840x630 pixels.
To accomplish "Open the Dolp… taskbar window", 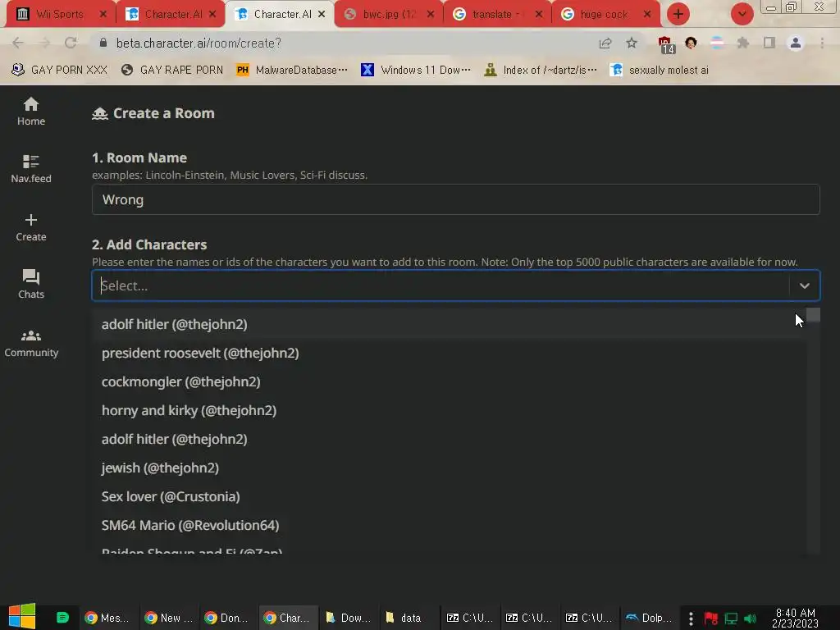I will pyautogui.click(x=650, y=618).
